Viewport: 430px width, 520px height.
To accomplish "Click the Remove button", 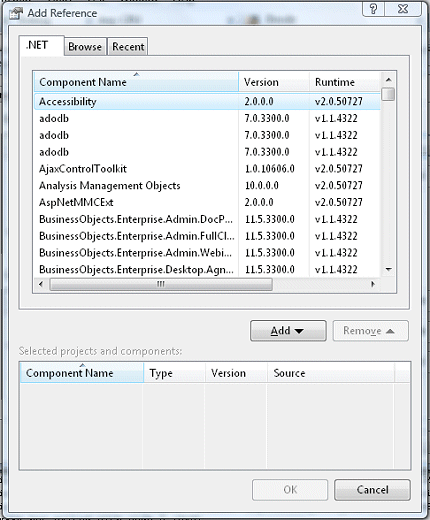I will tap(370, 331).
